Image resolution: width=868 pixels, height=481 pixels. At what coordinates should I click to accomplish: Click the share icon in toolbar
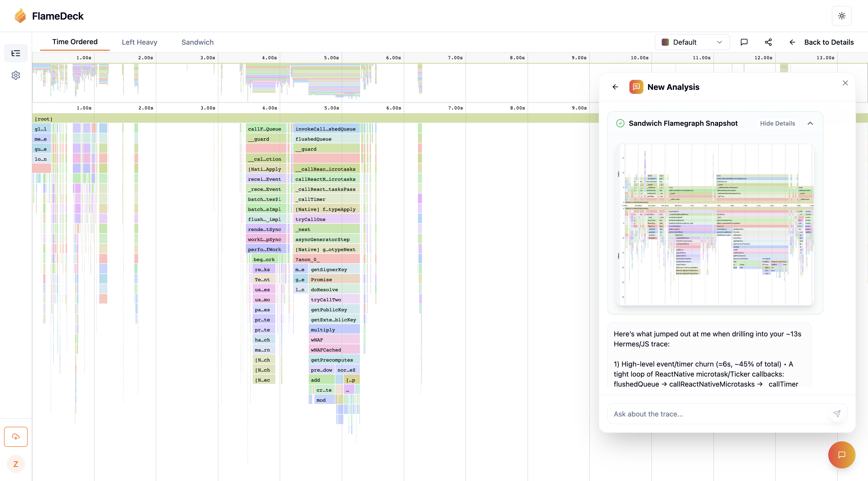coord(768,42)
